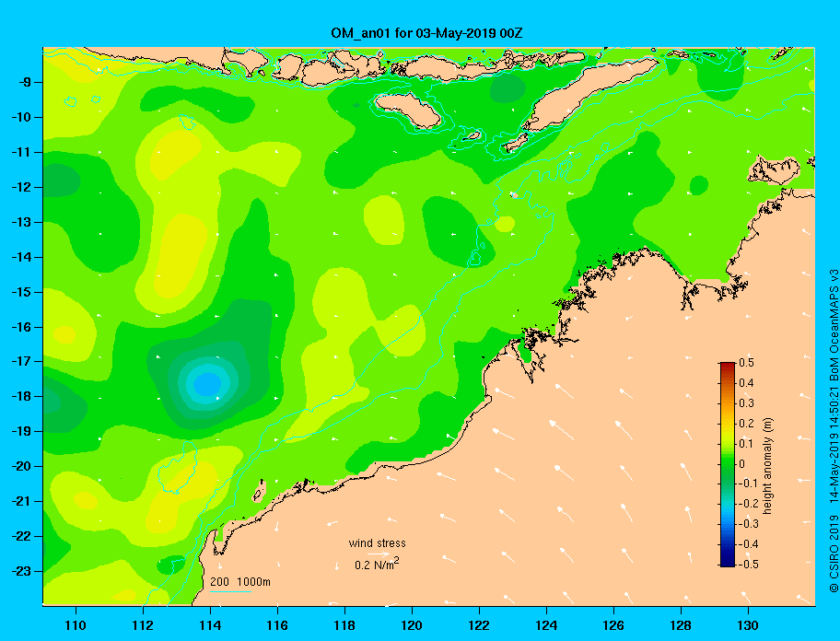Click the cyan bathymetry contour legend line
This screenshot has width=840, height=641.
230,591
